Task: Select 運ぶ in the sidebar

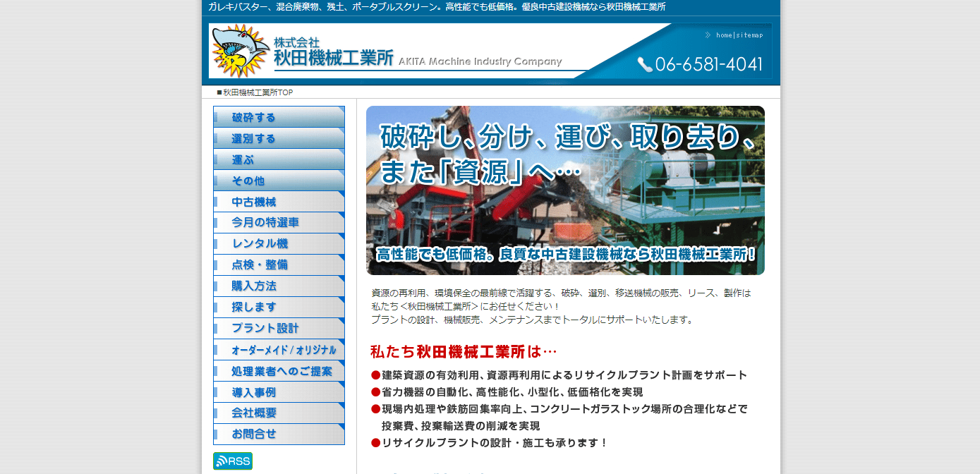Action: coord(279,159)
